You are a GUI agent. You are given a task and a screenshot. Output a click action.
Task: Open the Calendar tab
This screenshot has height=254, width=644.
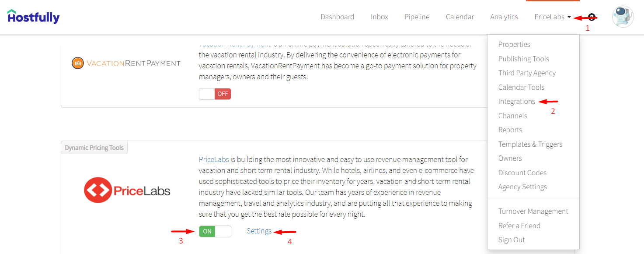(460, 17)
